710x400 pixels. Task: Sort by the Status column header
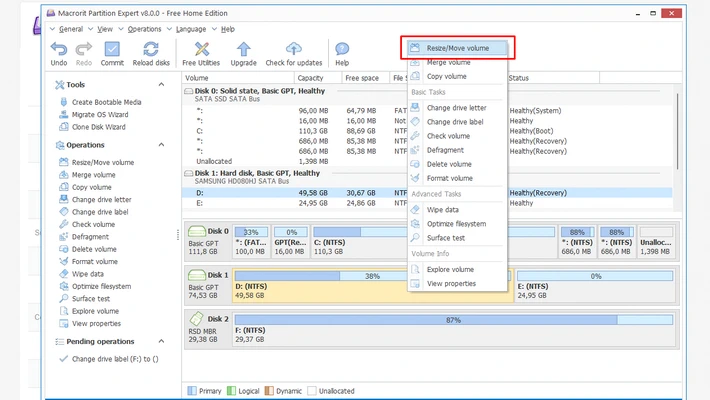[552, 78]
